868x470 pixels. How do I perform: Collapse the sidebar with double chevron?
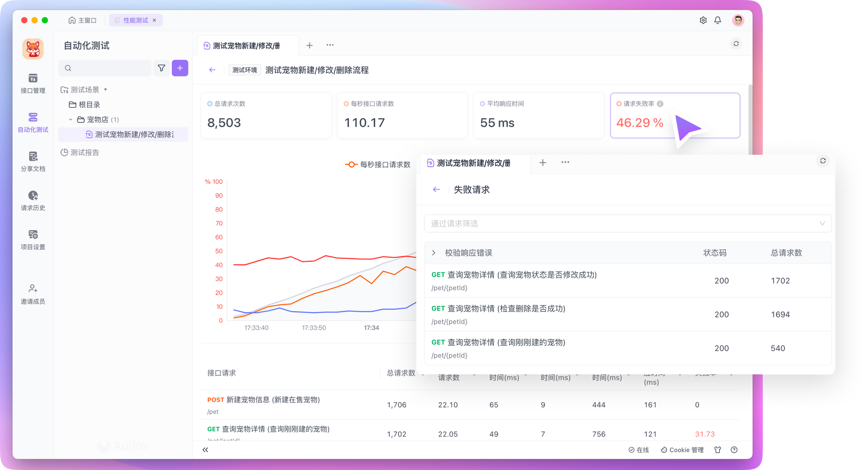click(x=205, y=450)
